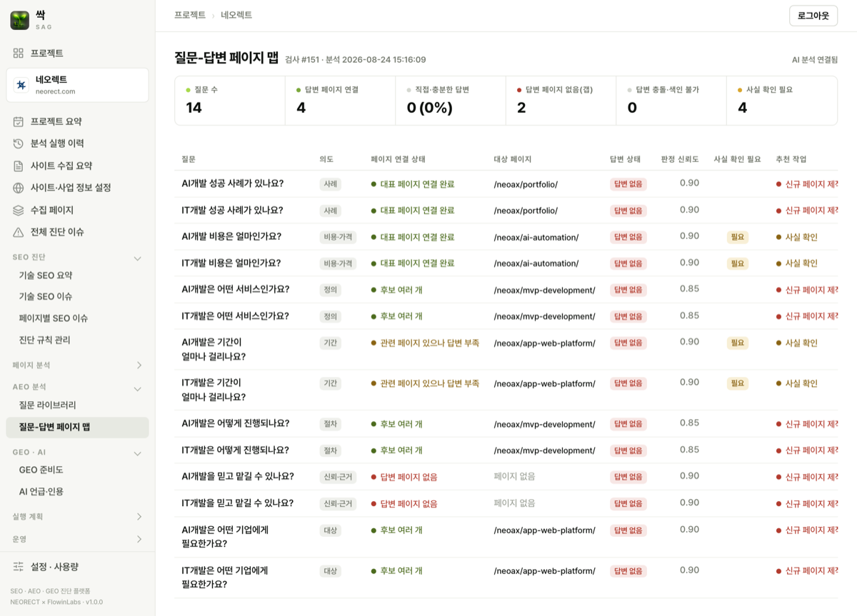Click 답변 페이지 없음 status in AI개발을 믿고 row
The image size is (857, 616).
[404, 477]
